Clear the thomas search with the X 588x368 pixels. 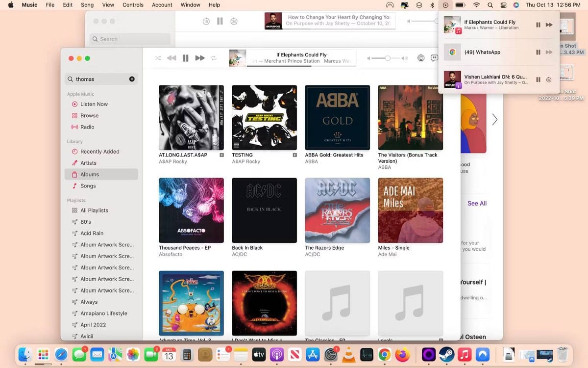(131, 79)
